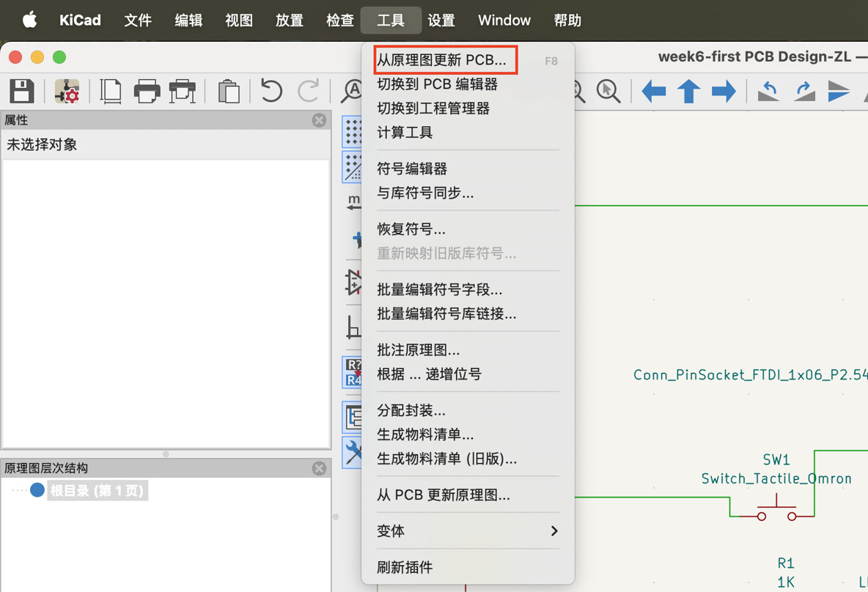Navigate back with left blue arrow
The width and height of the screenshot is (868, 592).
pyautogui.click(x=653, y=91)
